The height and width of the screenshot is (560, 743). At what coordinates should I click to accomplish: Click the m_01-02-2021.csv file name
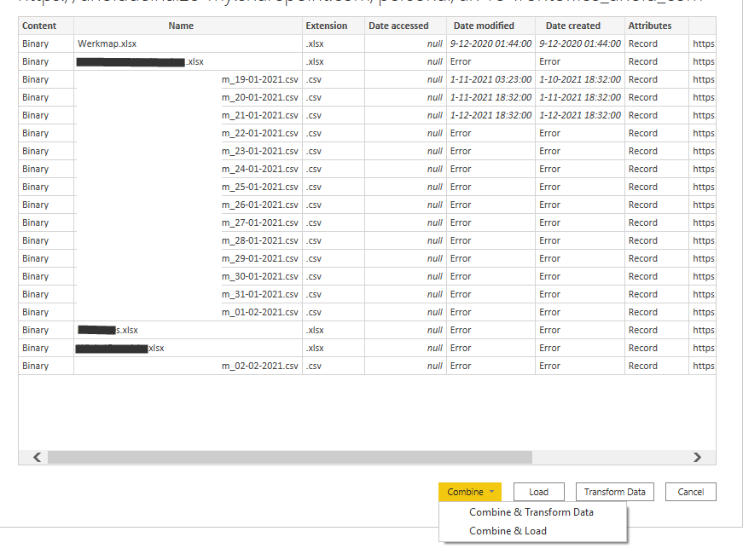pyautogui.click(x=259, y=313)
